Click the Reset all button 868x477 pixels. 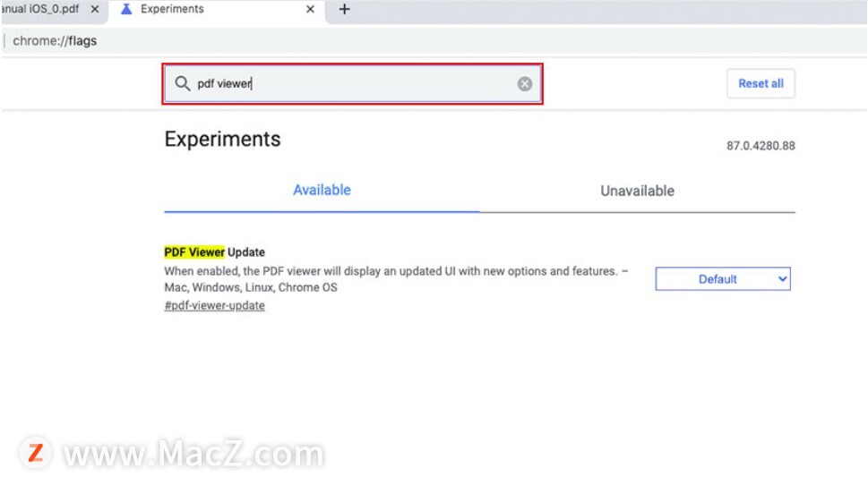tap(761, 83)
